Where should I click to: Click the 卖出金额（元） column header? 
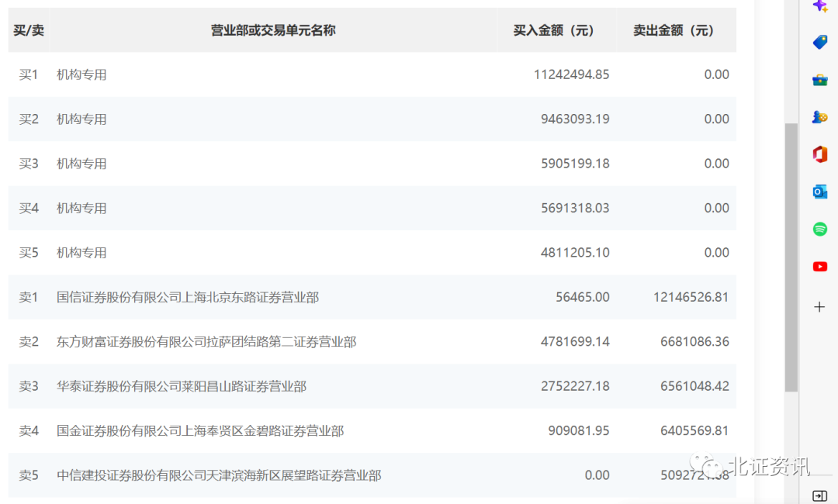[674, 30]
